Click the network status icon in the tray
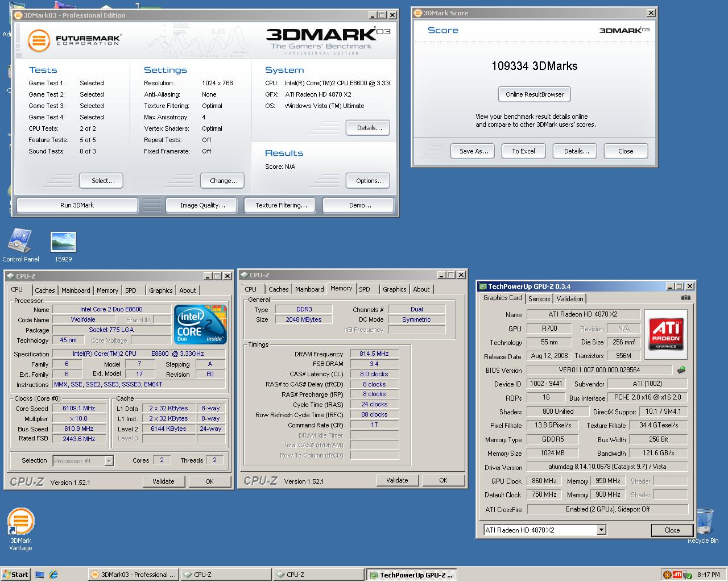Viewport: 728px width, 582px height. (688, 575)
